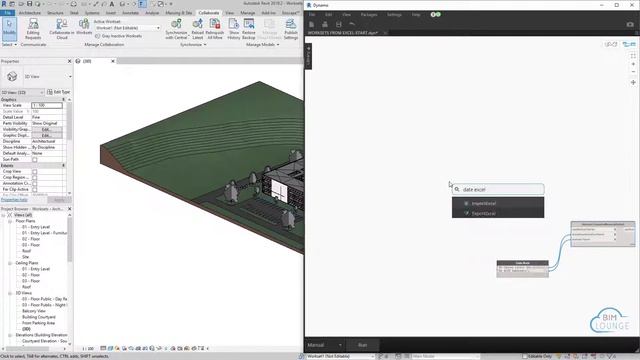The image size is (640, 360).
Task: Click the View Scale value field
Action: pos(47,105)
